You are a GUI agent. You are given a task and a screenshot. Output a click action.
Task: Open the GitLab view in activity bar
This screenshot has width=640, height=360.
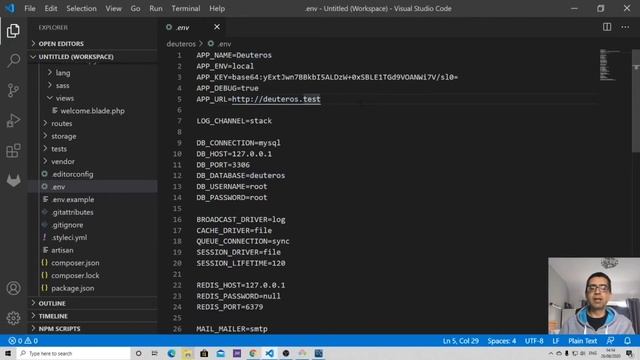click(x=13, y=180)
